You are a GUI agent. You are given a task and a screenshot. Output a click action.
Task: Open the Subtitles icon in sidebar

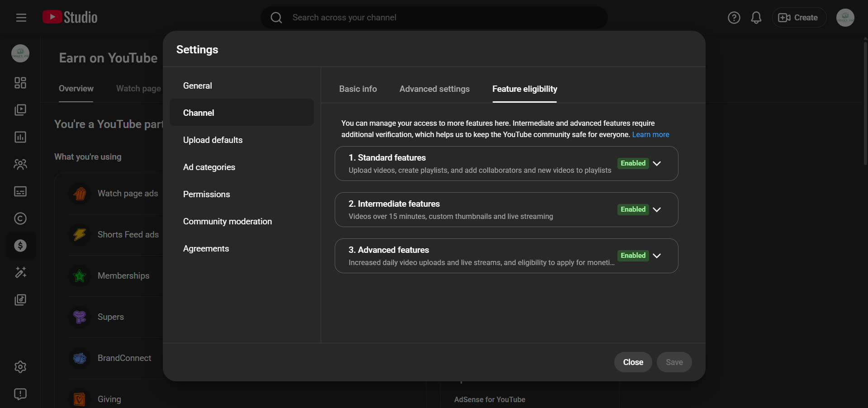click(20, 191)
